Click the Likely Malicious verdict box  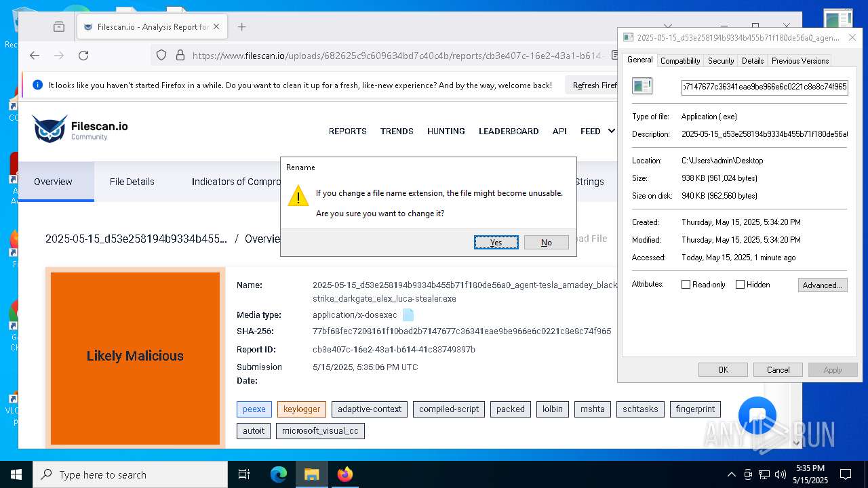135,357
